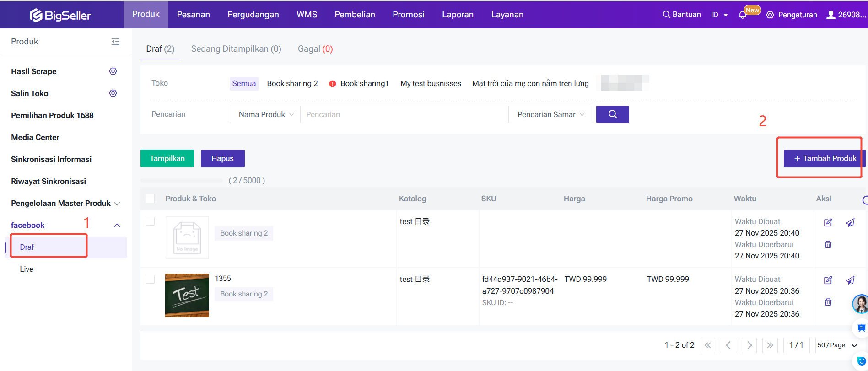This screenshot has width=868, height=371.
Task: Click the Pencarian search input field
Action: 404,114
